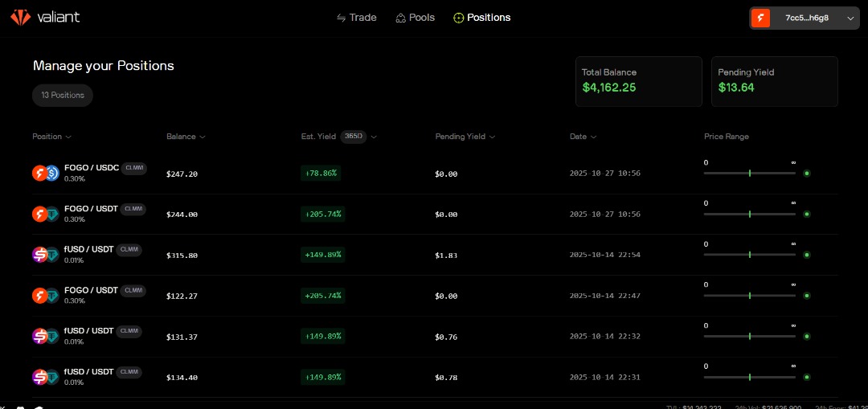868x409 pixels.
Task: Click the green in-range dot for $134.40 position
Action: coord(807,377)
